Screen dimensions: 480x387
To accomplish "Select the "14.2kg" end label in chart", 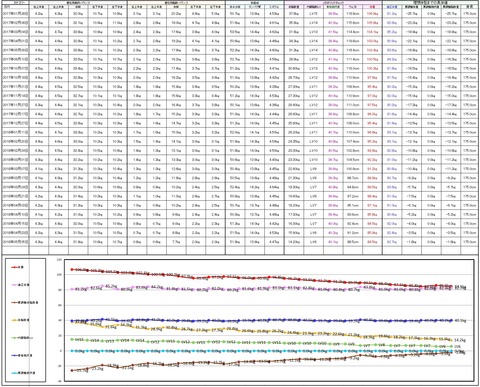I will coord(460,340).
